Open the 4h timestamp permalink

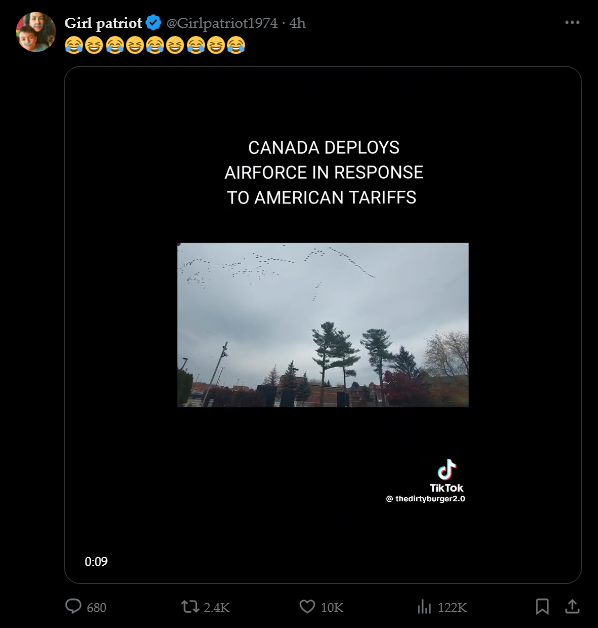pos(298,23)
